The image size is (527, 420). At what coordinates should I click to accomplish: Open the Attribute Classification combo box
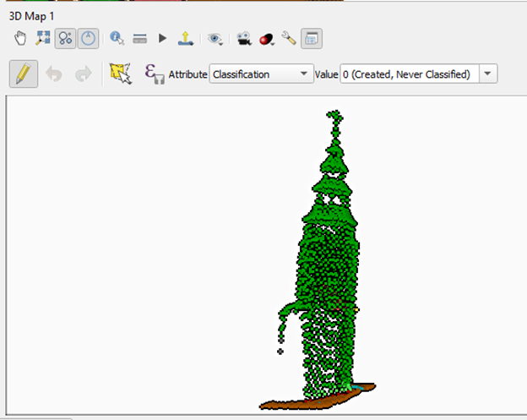pos(261,74)
